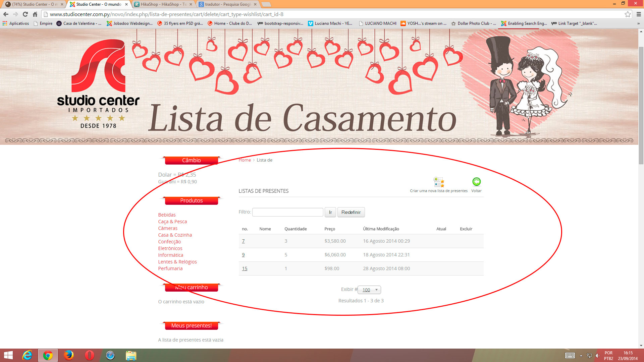Screen dimensions: 644x362
Task: Open the Bebidas category
Action: [x=167, y=215]
